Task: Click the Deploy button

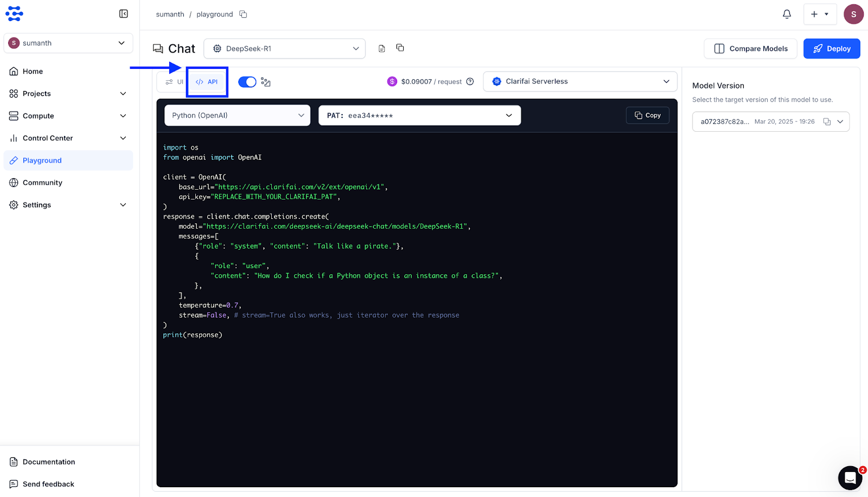Action: coord(831,49)
